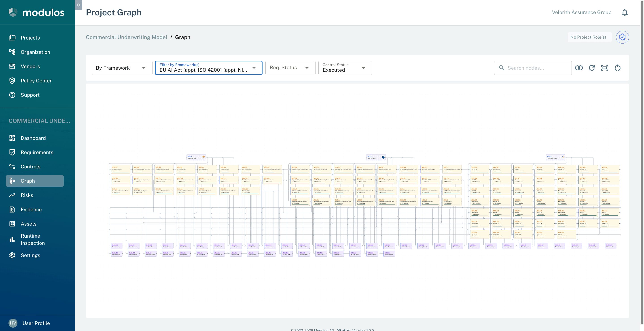Click MRF-65 Cybersecurity (app) node

coord(344,180)
